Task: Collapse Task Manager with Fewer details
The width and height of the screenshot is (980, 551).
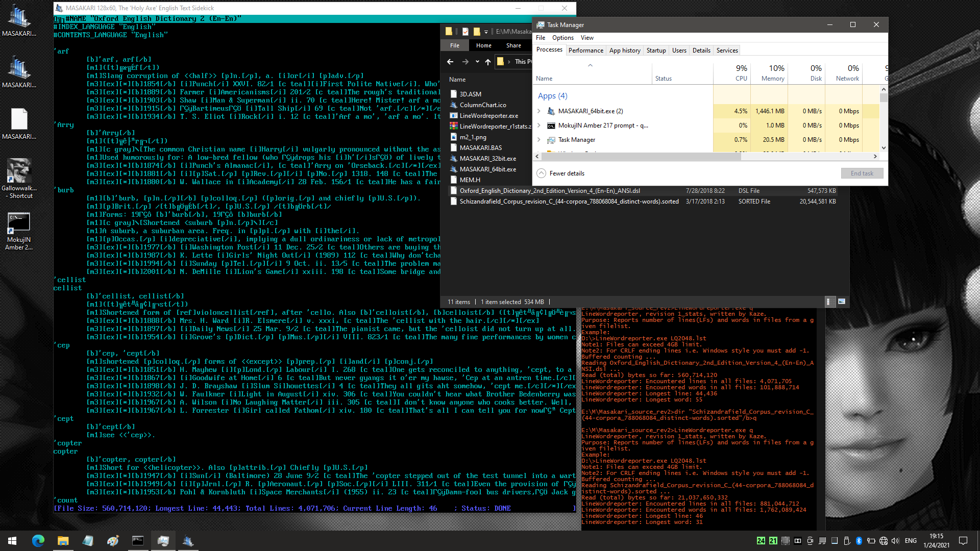Action: (560, 173)
